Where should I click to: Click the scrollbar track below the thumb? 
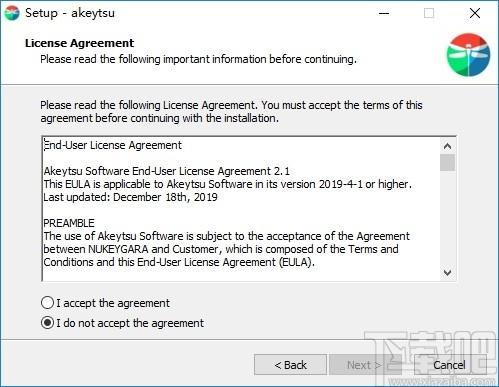point(447,218)
